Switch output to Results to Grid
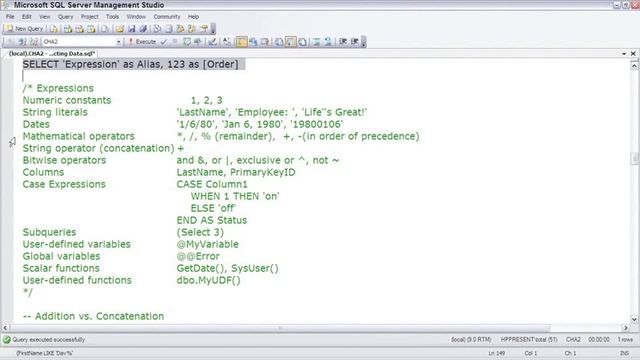The width and height of the screenshot is (640, 360). click(x=291, y=42)
